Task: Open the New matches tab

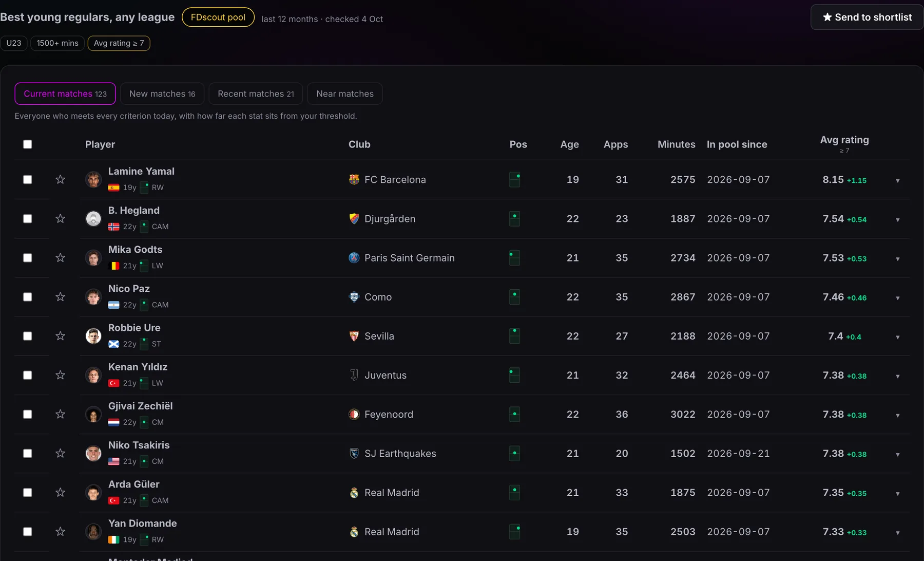Action: pyautogui.click(x=162, y=93)
